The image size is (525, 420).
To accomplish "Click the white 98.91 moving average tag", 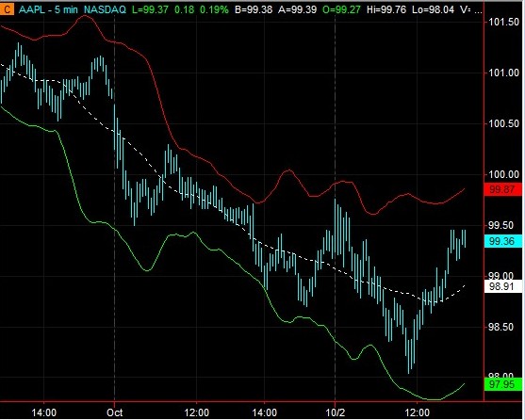I will tap(503, 286).
